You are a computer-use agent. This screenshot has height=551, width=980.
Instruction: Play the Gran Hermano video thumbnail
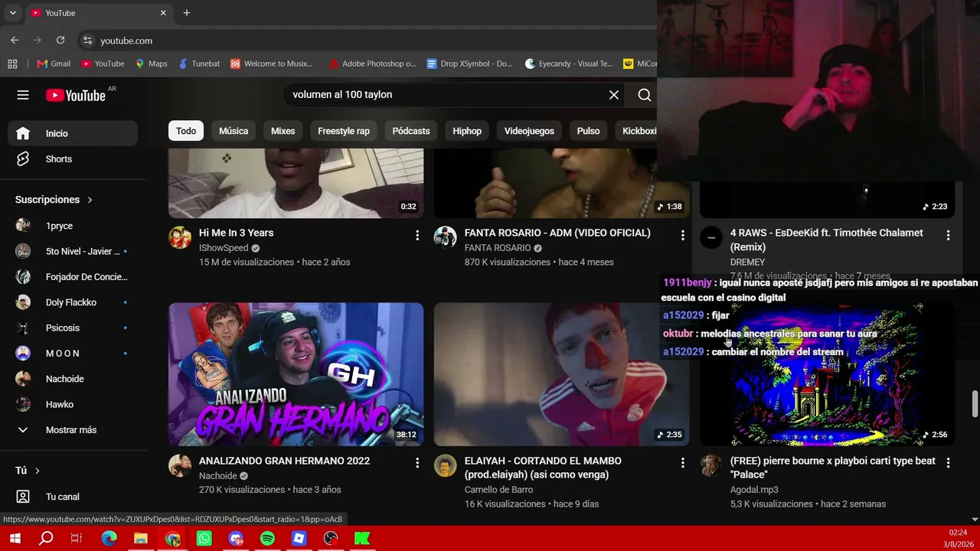point(296,374)
